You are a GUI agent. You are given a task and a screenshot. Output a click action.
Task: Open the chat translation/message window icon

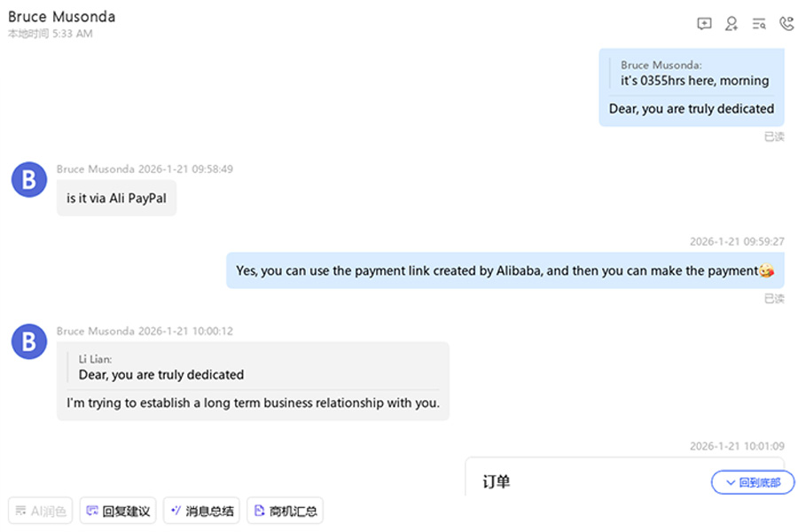click(x=704, y=23)
